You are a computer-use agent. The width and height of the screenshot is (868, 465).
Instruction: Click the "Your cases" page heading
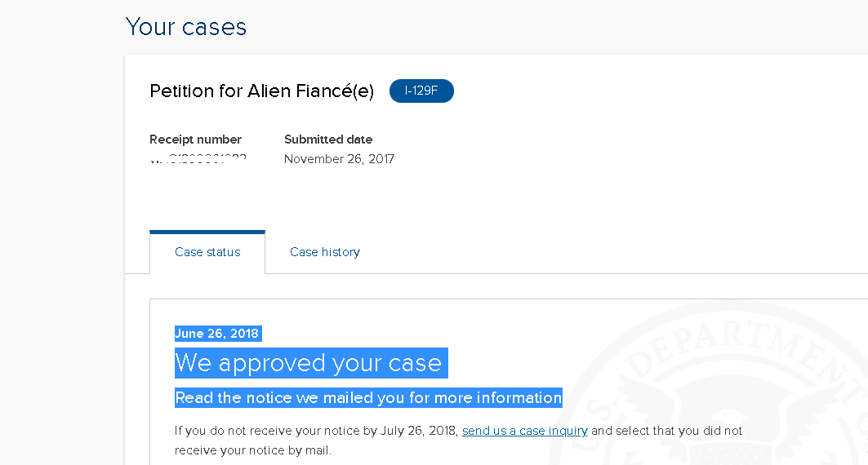pyautogui.click(x=186, y=27)
